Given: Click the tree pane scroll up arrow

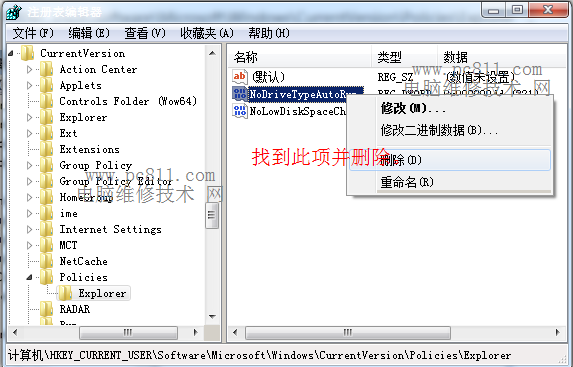Looking at the screenshot, I should point(212,53).
